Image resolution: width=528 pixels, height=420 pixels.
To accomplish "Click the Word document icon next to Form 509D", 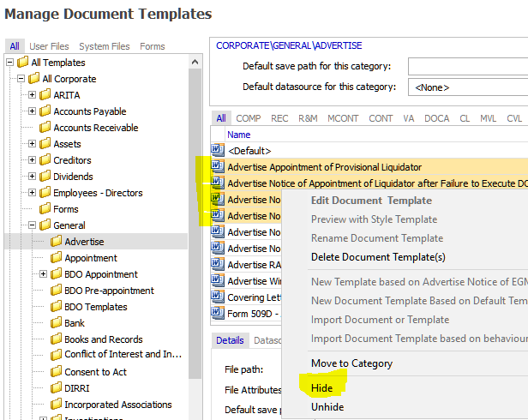I will tap(217, 313).
